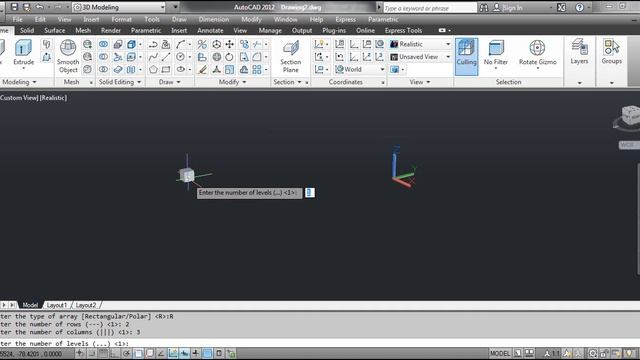Click the coordinates readout in status bar
The height and width of the screenshot is (360, 640).
coord(31,354)
